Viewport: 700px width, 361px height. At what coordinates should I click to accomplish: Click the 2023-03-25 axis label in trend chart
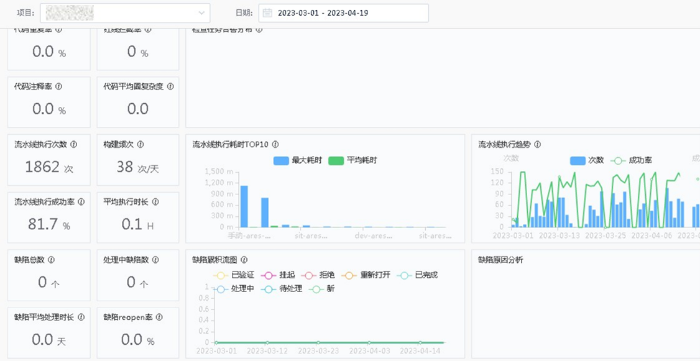[x=605, y=235]
